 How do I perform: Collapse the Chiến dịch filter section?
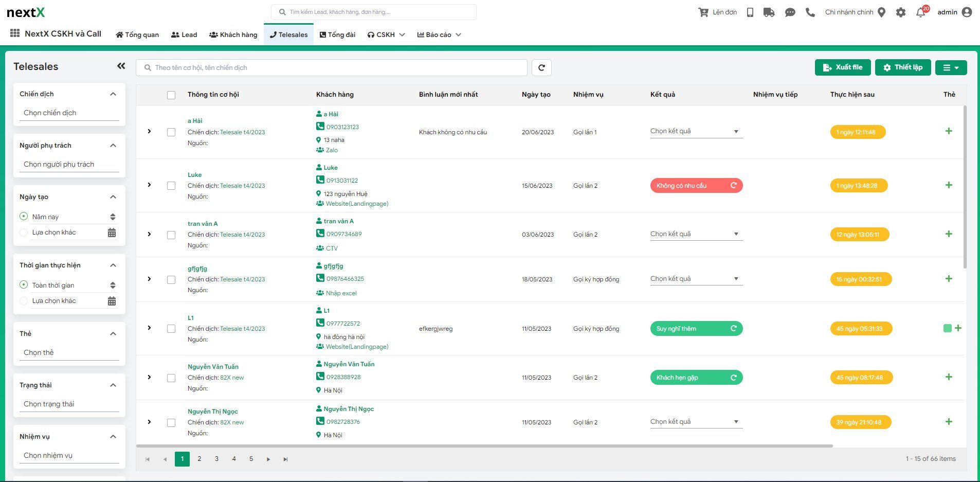(113, 94)
